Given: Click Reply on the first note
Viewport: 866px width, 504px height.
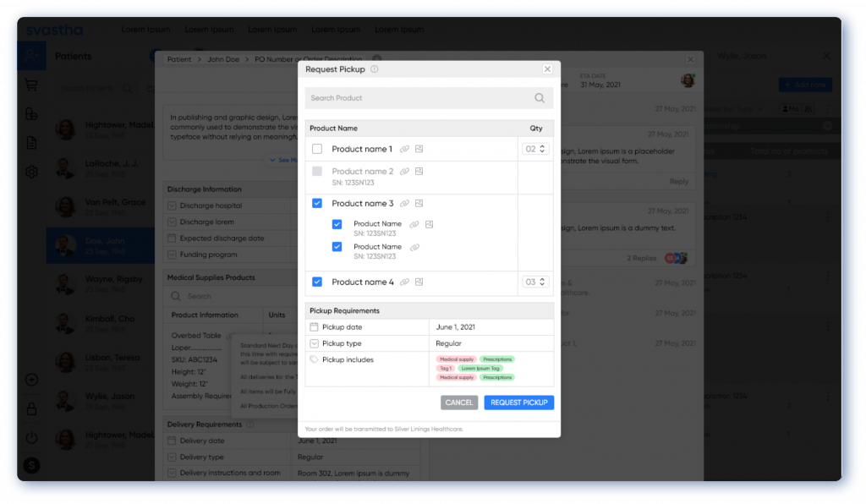Looking at the screenshot, I should coord(679,182).
